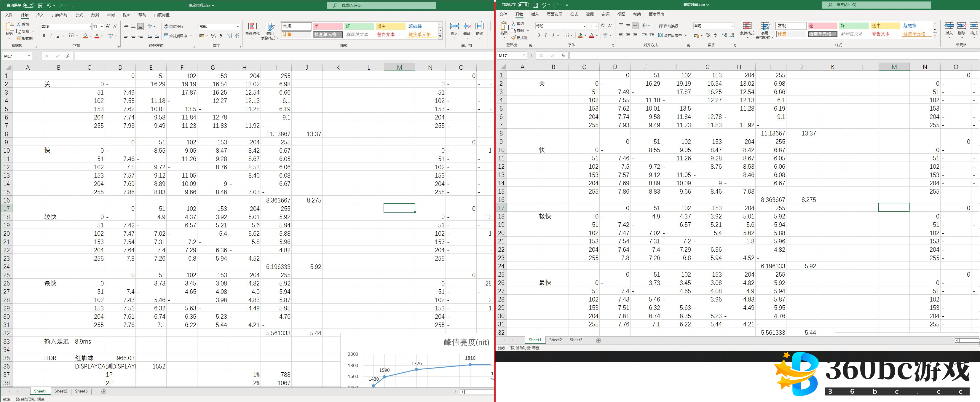Click Save icon in left window title bar
The image size is (980, 402).
(40, 5)
